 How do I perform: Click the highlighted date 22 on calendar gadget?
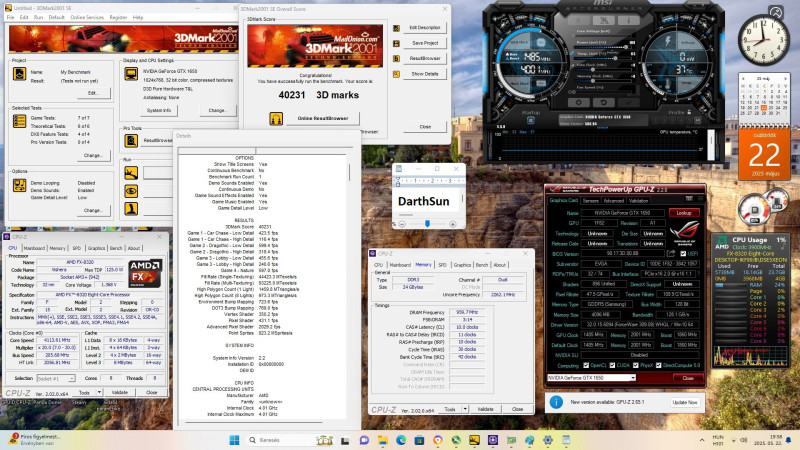coord(764,108)
